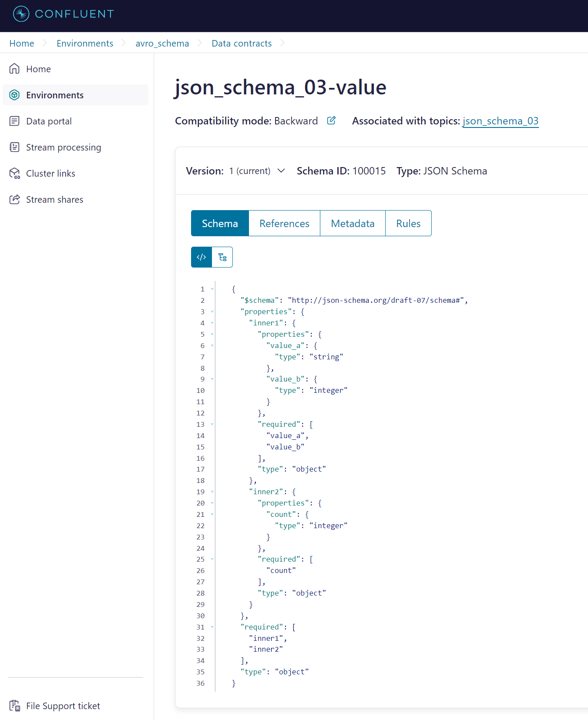Screen dimensions: 588x720
Task: Click the Stream processing sidebar icon
Action: (14, 147)
